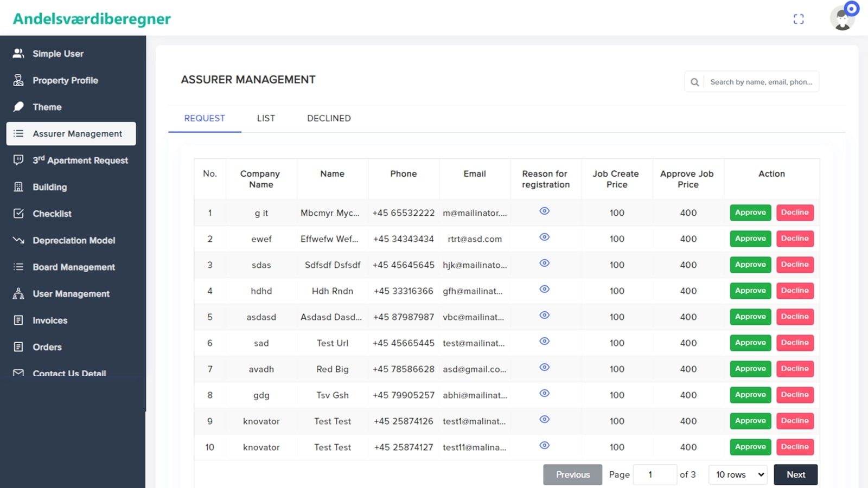Show registration reason eye for avadh row

point(545,368)
